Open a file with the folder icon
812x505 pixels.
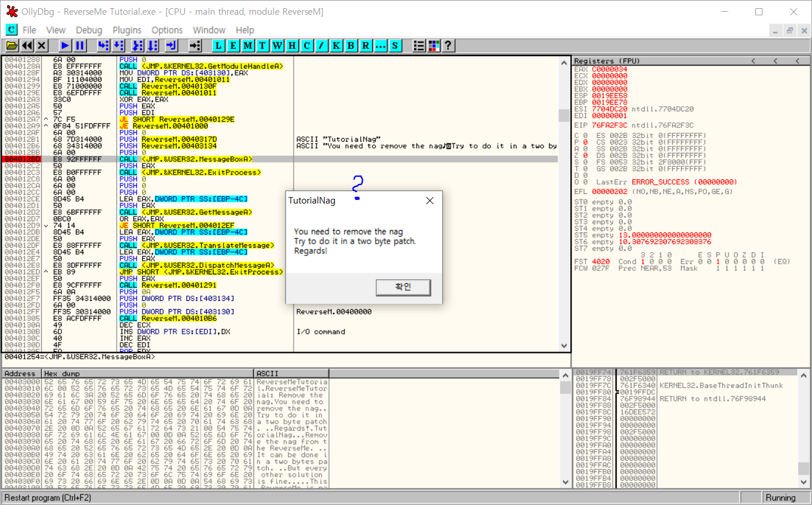[x=11, y=45]
